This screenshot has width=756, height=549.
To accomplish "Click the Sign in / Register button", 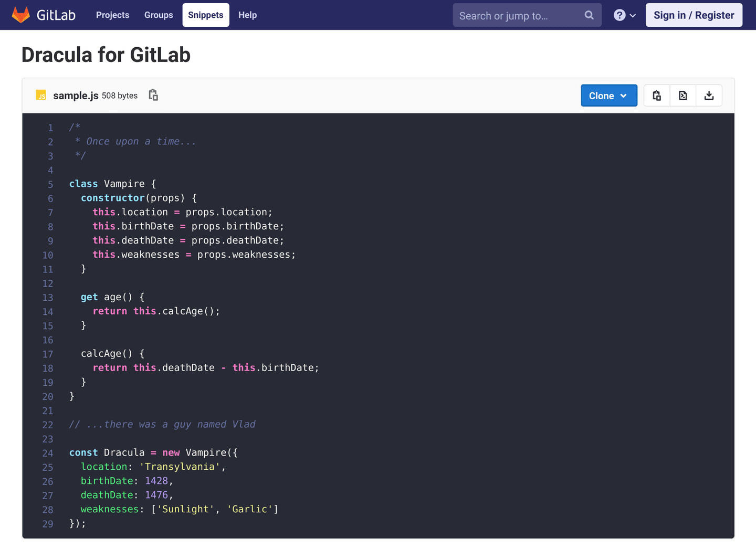I will point(694,15).
